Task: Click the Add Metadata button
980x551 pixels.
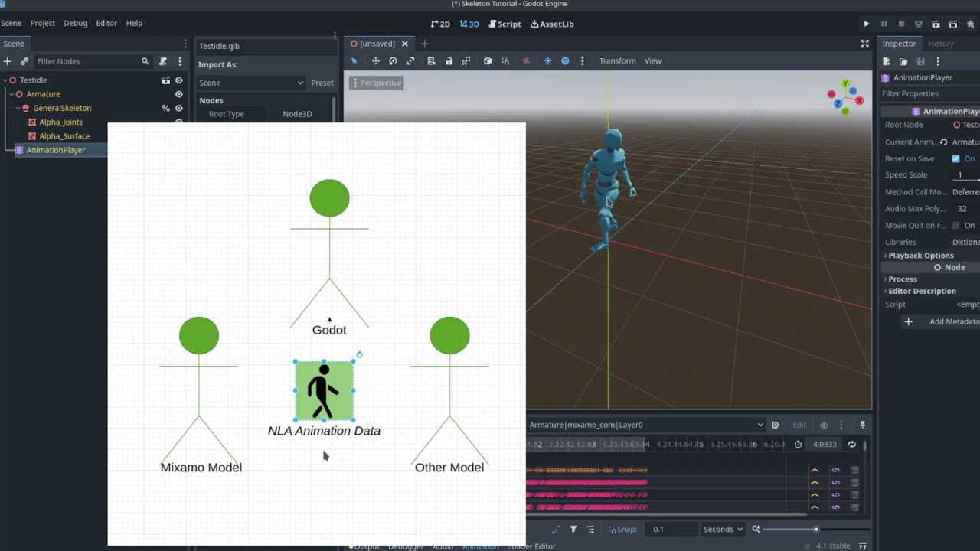Action: (x=943, y=321)
